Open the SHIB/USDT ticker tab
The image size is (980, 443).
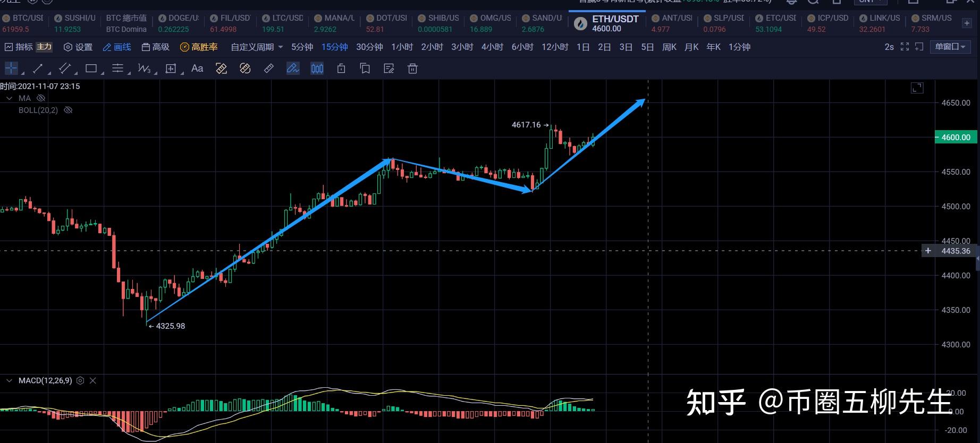click(x=438, y=23)
